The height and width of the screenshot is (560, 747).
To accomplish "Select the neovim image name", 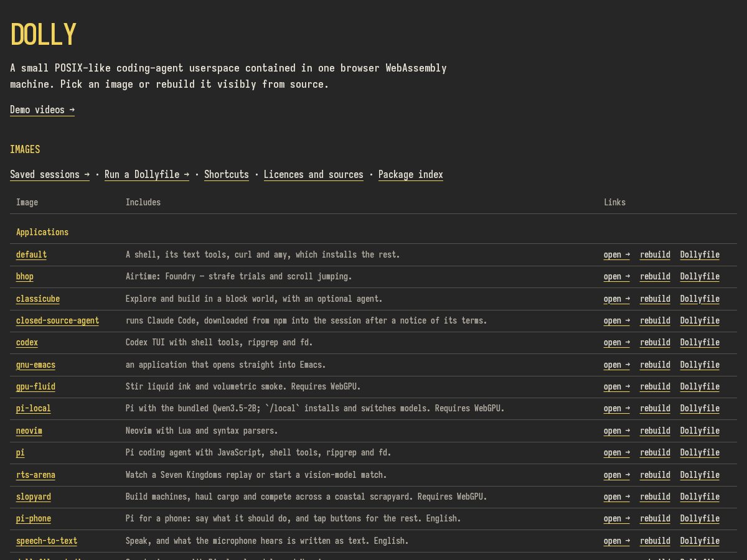I will coord(29,431).
